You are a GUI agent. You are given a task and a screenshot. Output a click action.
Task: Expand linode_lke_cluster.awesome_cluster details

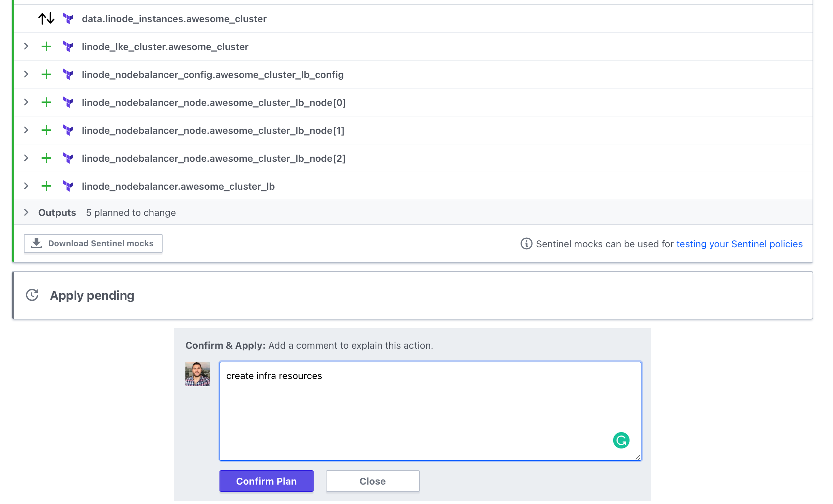(26, 47)
